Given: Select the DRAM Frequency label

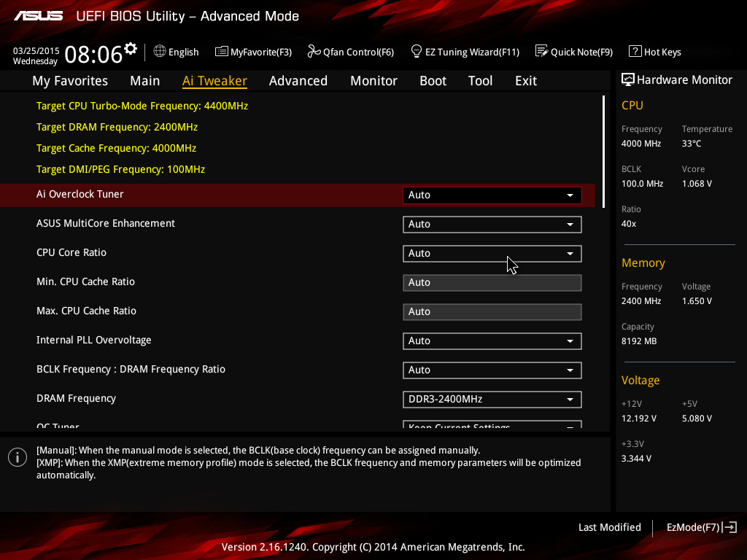Looking at the screenshot, I should pyautogui.click(x=76, y=399).
